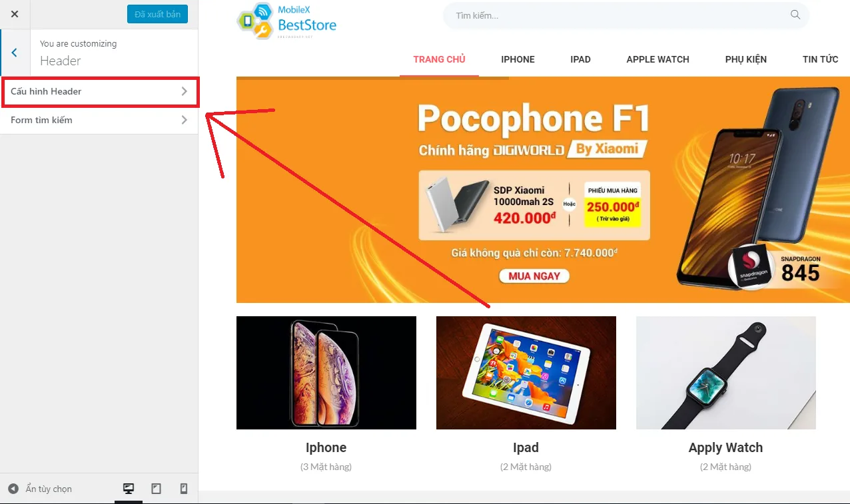Open the IPHONE menu item
Image resolution: width=850 pixels, height=504 pixels.
coord(518,59)
